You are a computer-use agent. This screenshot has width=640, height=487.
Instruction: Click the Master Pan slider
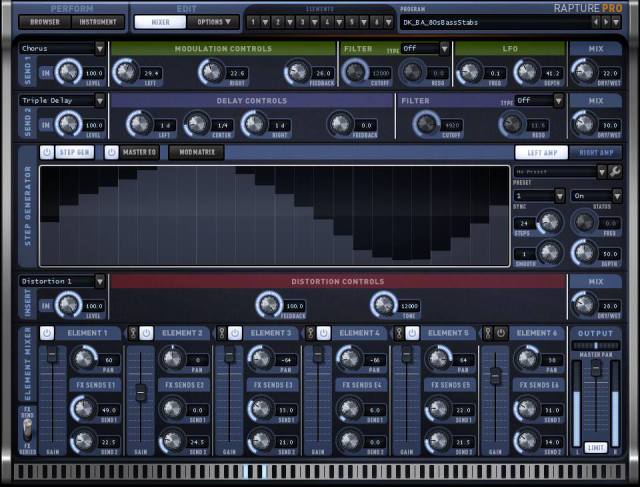coord(596,345)
